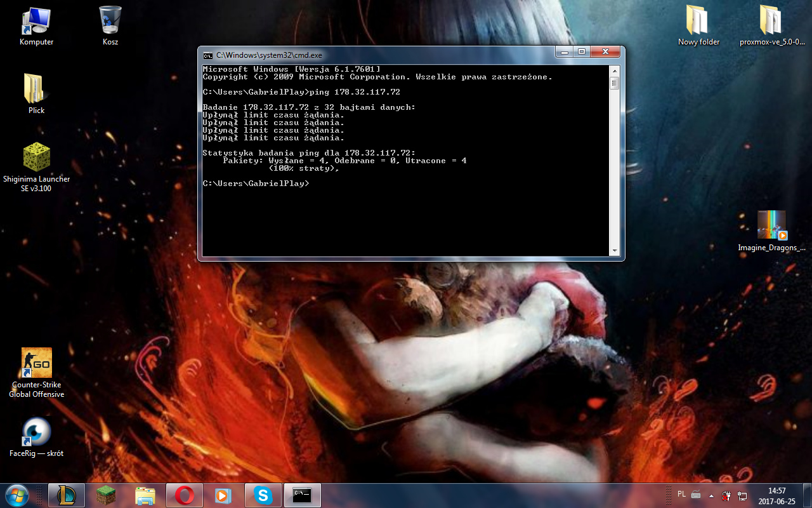
Task: Click the Windows Explorer taskbar icon
Action: pyautogui.click(x=145, y=495)
